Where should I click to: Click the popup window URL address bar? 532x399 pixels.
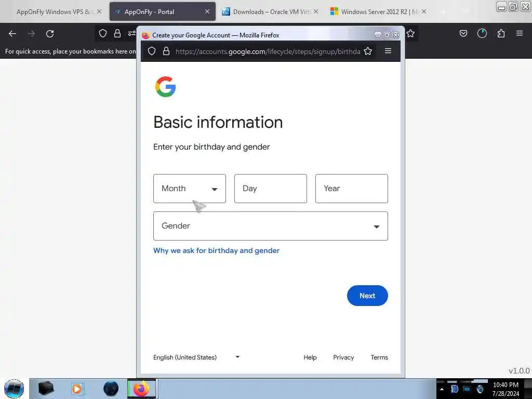click(x=268, y=51)
